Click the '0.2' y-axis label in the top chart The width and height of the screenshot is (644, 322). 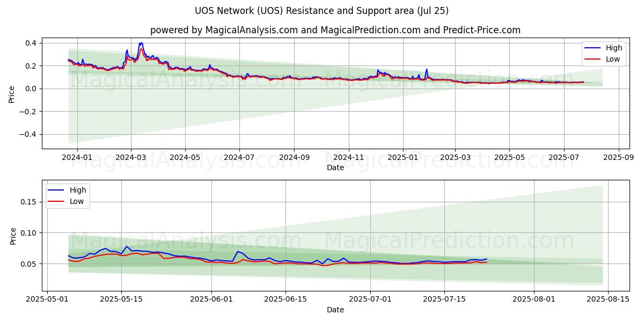(x=31, y=66)
